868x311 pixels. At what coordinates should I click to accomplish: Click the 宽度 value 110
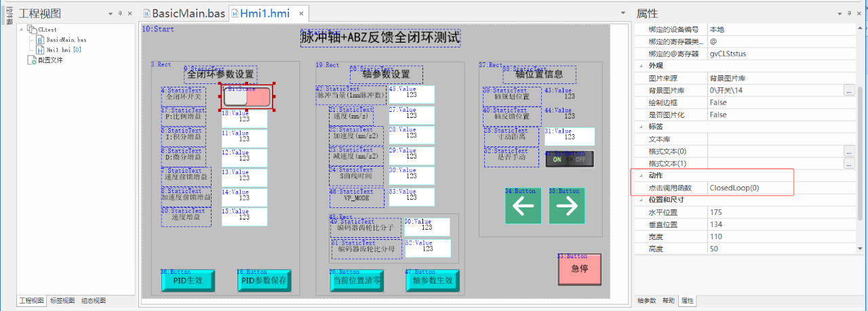(x=781, y=236)
